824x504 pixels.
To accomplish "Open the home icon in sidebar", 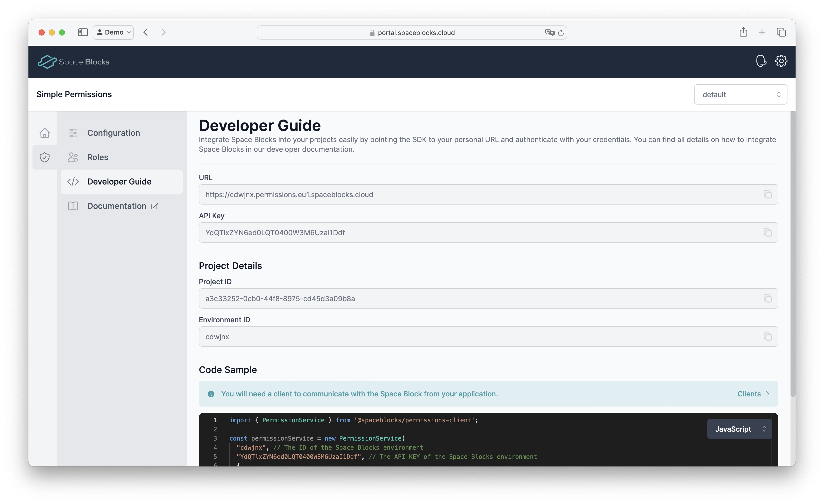I will click(x=44, y=133).
